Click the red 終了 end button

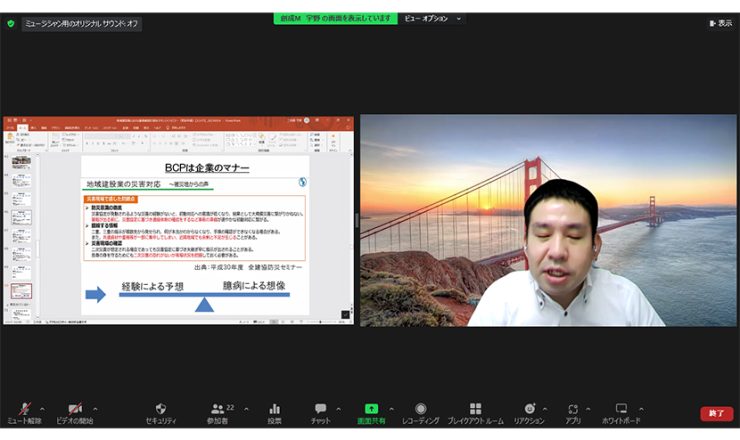(716, 413)
